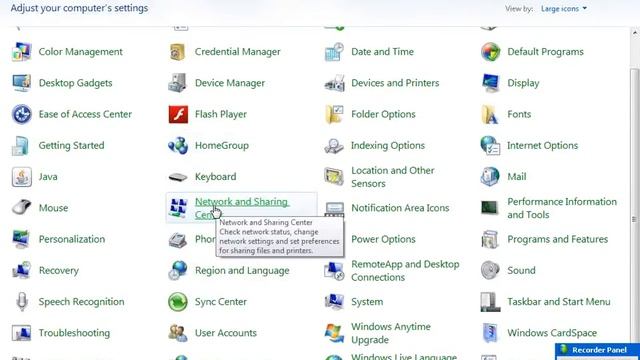This screenshot has height=360, width=640.
Task: Open the Devices and Printers icon
Action: click(334, 83)
